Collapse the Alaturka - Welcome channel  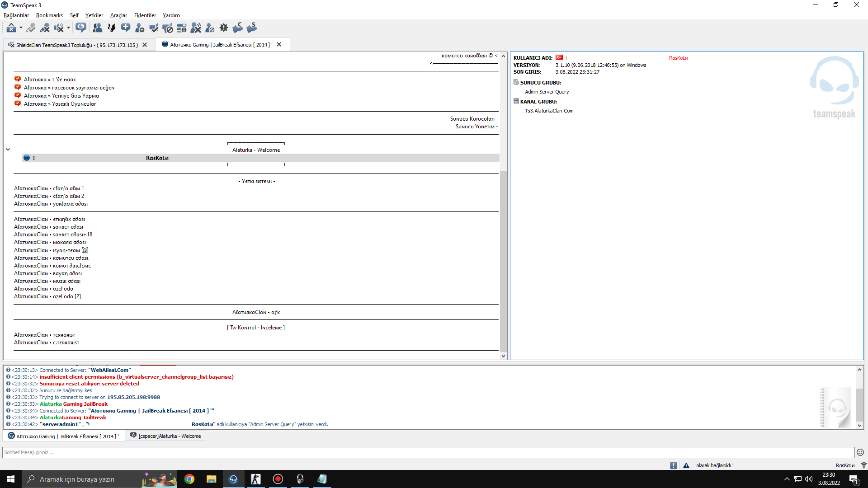pos(8,150)
